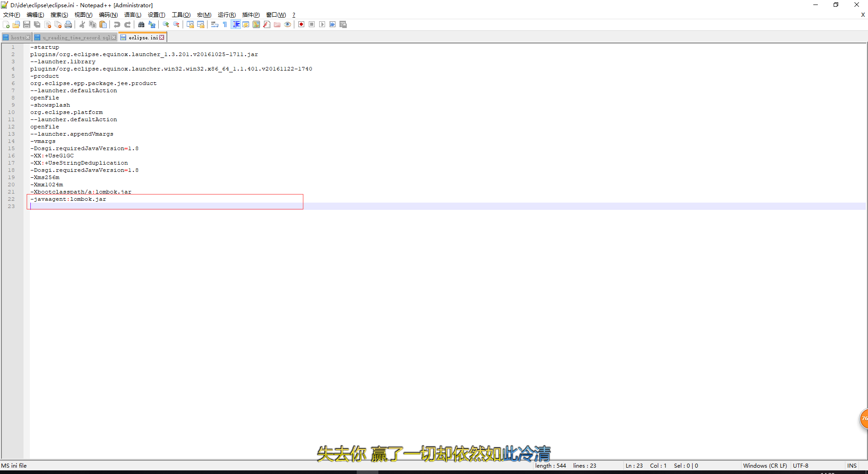
Task: Toggle INS insert mode in status bar
Action: (852, 465)
